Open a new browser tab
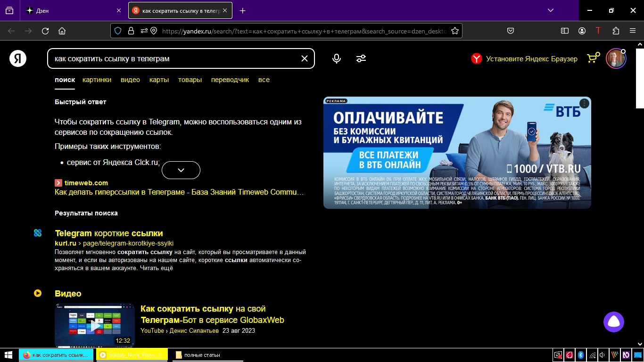The image size is (644, 362). pyautogui.click(x=242, y=10)
